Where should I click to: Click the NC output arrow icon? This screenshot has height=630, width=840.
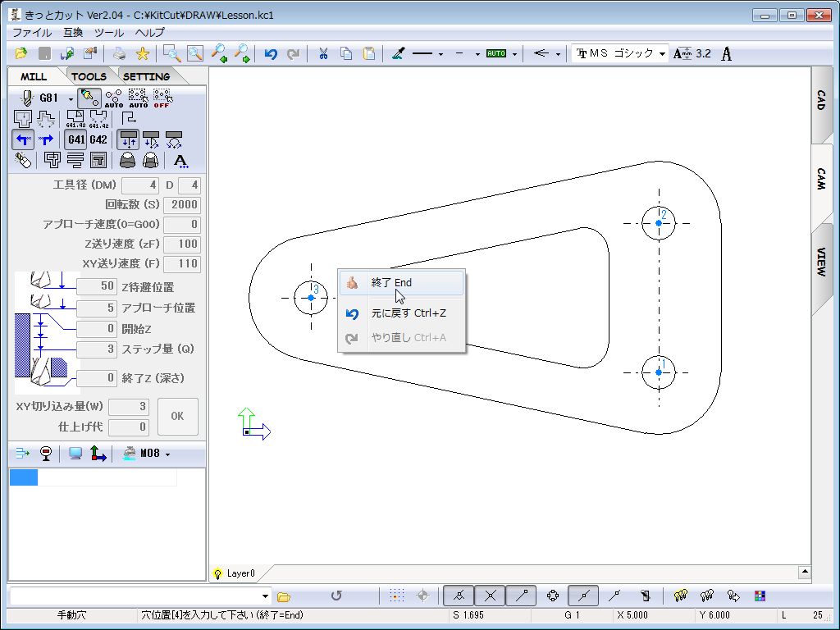(22, 454)
